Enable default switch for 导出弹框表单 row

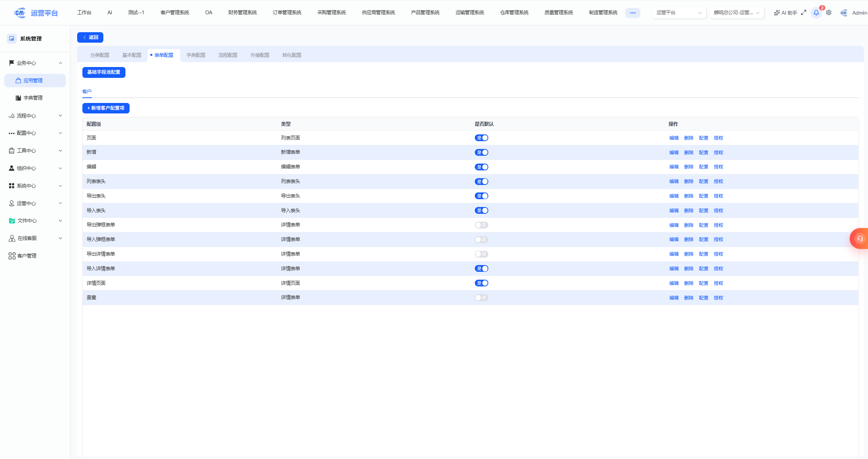[482, 225]
